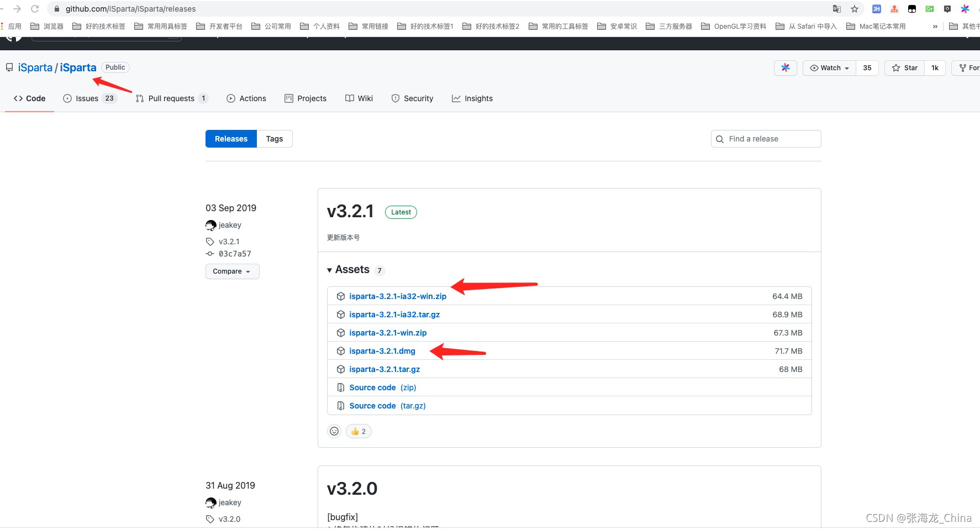Screen dimensions: 980x529
Task: Download isparta-3.2.1-win.zip file
Action: click(388, 333)
